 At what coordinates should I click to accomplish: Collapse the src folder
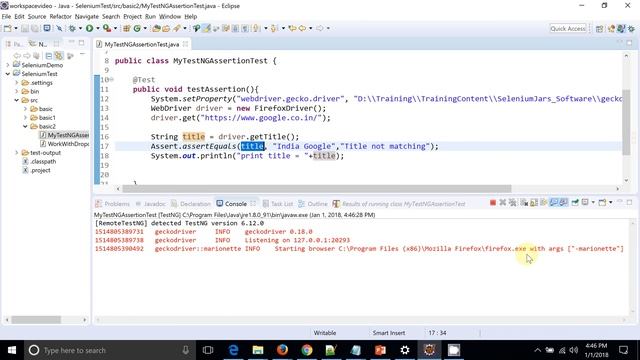coord(17,100)
